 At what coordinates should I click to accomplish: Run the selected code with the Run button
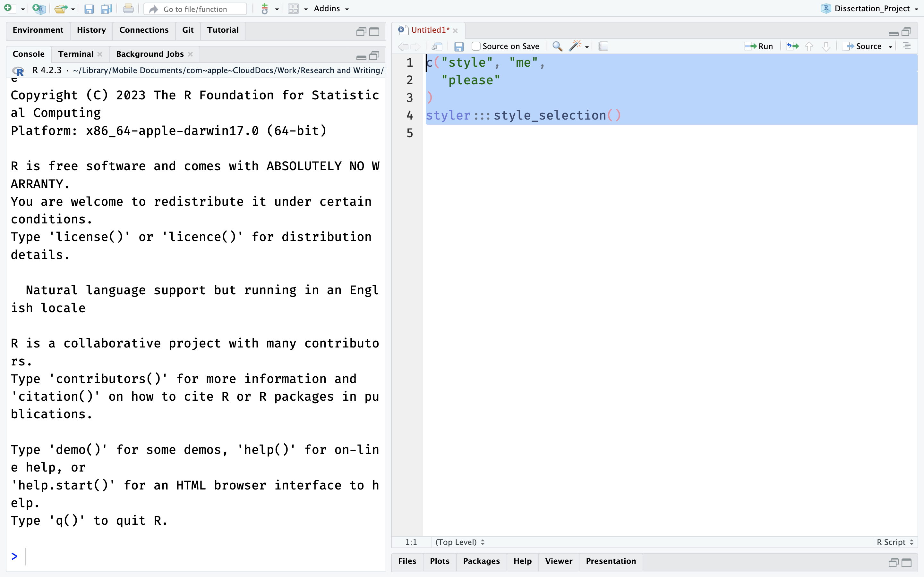pyautogui.click(x=760, y=46)
